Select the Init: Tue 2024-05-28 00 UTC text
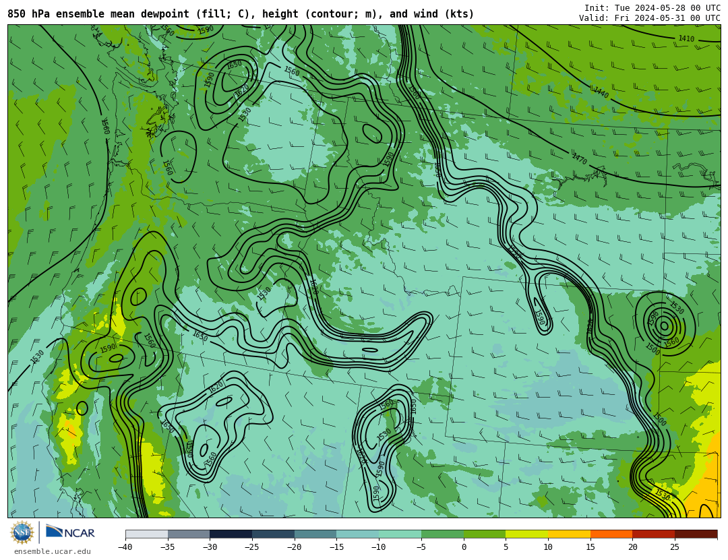 (x=653, y=8)
